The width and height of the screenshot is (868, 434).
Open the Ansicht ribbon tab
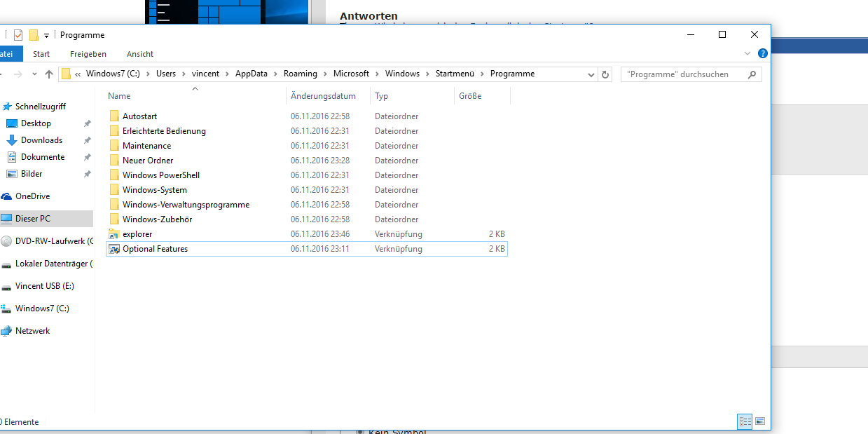click(x=140, y=54)
